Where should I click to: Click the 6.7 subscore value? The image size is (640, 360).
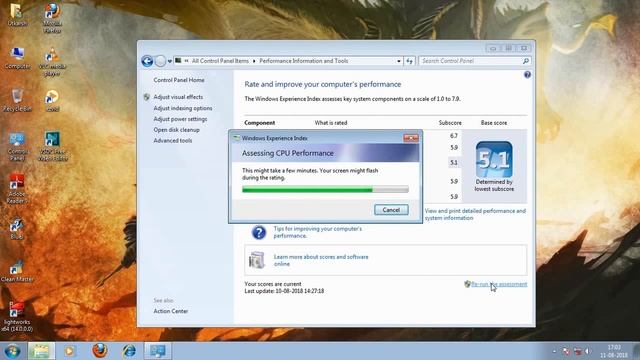(x=454, y=136)
